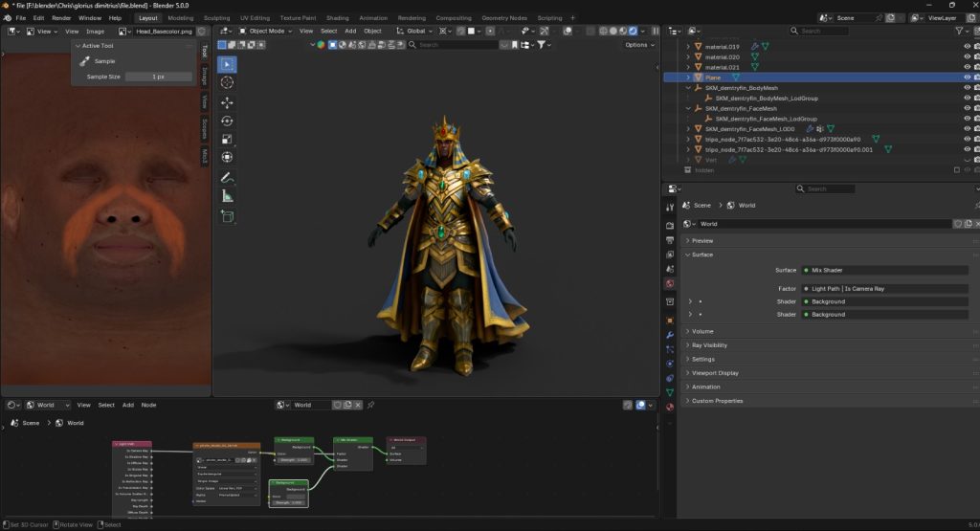Pick the Annotate pencil tool
This screenshot has width=980, height=531.
(x=227, y=178)
